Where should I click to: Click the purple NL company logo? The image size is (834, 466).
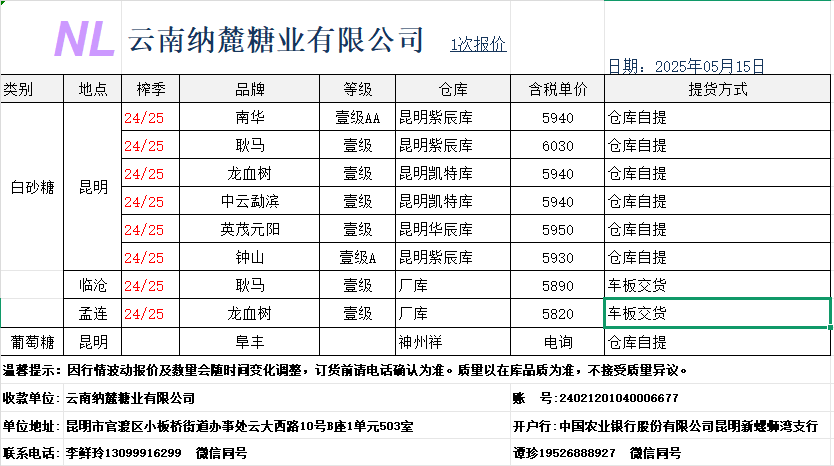(x=83, y=38)
